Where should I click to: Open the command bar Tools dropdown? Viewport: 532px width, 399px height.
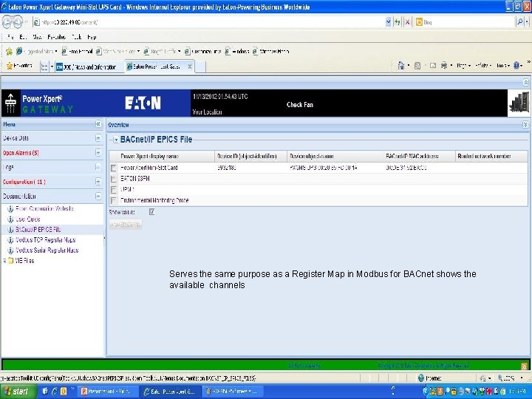[x=503, y=66]
